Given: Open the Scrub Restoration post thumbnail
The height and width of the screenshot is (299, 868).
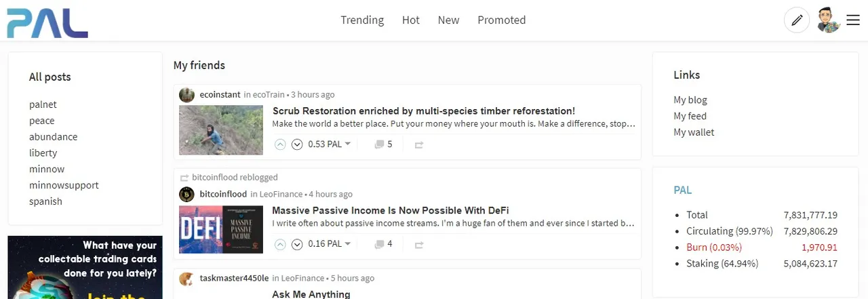Looking at the screenshot, I should [x=221, y=129].
